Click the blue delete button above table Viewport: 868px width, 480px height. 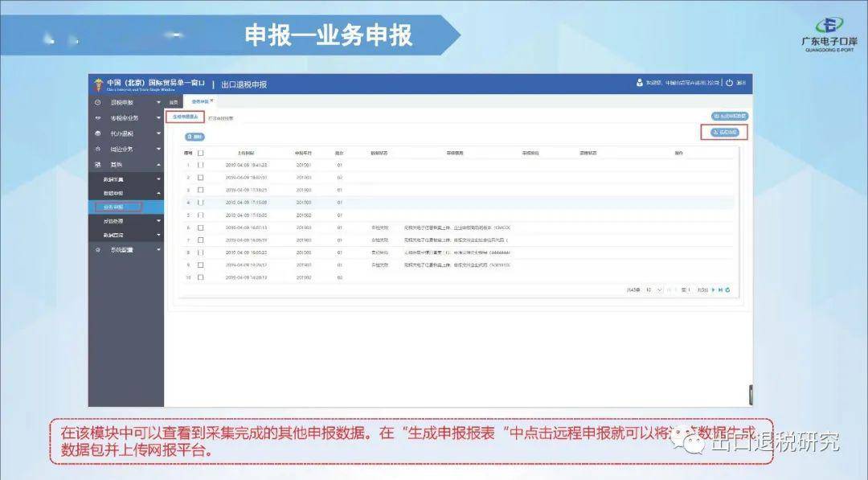(x=194, y=137)
